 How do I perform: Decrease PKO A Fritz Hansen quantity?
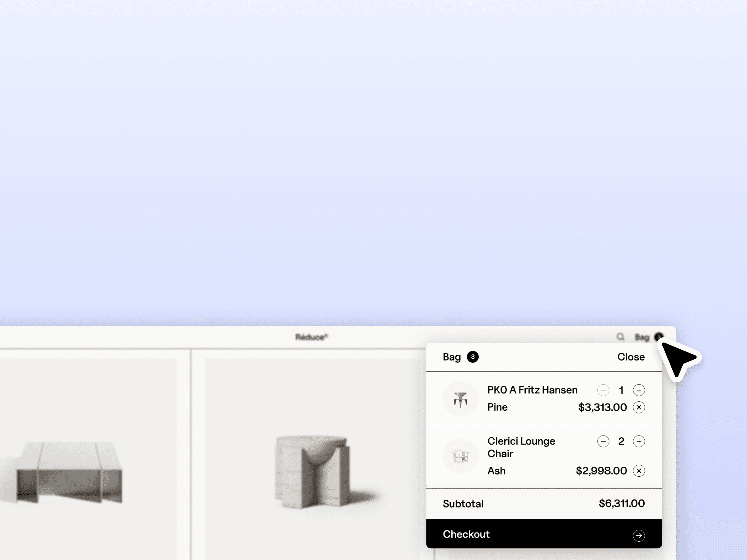click(x=603, y=390)
